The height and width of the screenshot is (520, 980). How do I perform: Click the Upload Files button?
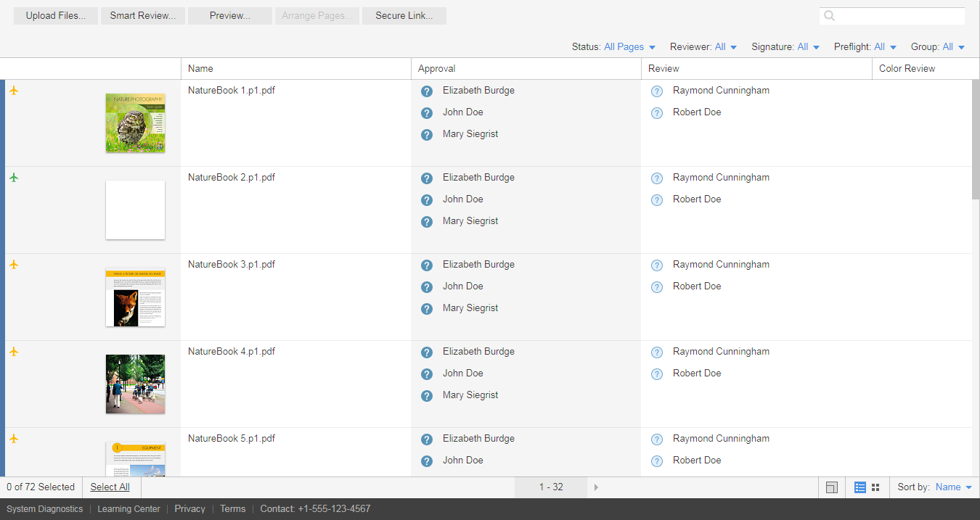click(x=56, y=16)
